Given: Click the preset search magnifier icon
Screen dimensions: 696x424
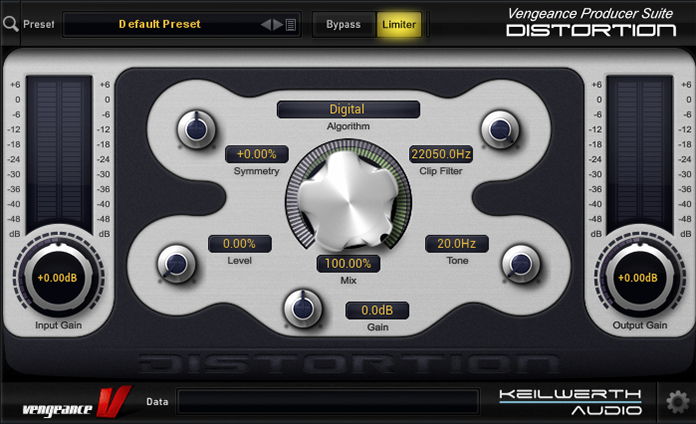Looking at the screenshot, I should [10, 24].
